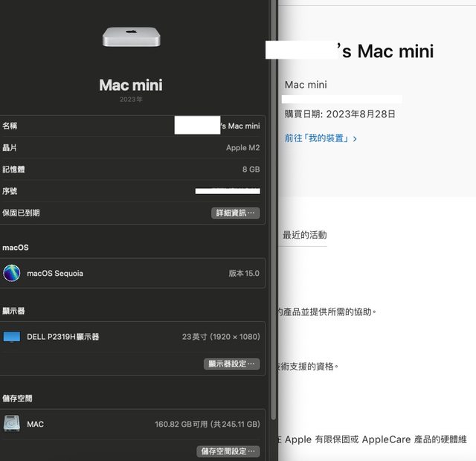Screen dimensions: 476x461
Task: Click the macOS Sequoia icon
Action: pyautogui.click(x=12, y=273)
